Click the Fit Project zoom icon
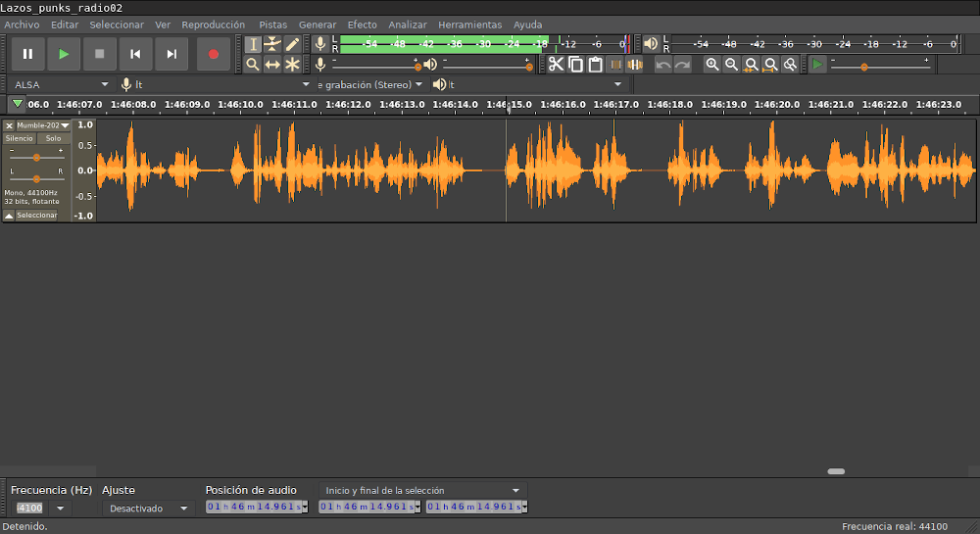 point(770,65)
